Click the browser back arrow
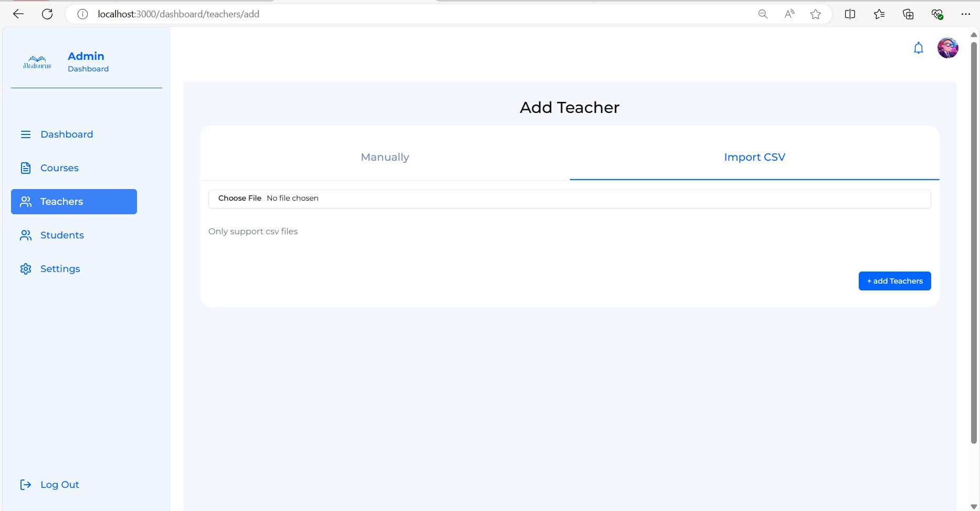 pos(18,14)
